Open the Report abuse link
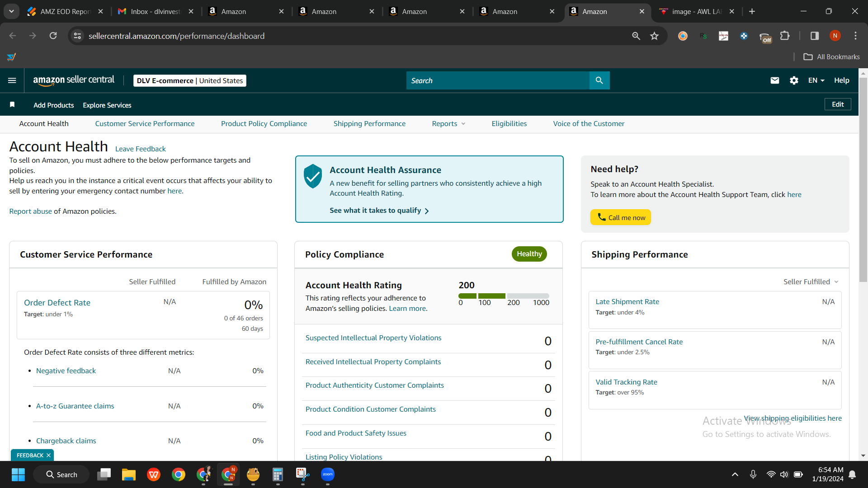 pyautogui.click(x=31, y=211)
